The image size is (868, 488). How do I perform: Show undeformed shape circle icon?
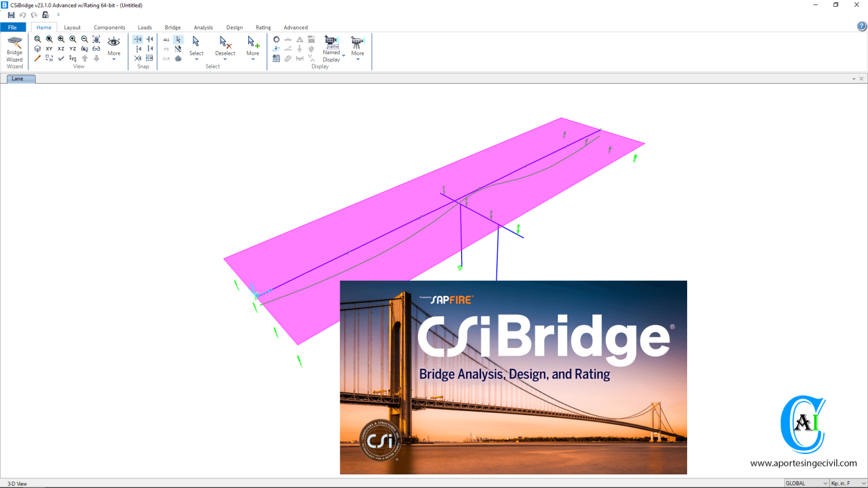(x=276, y=39)
